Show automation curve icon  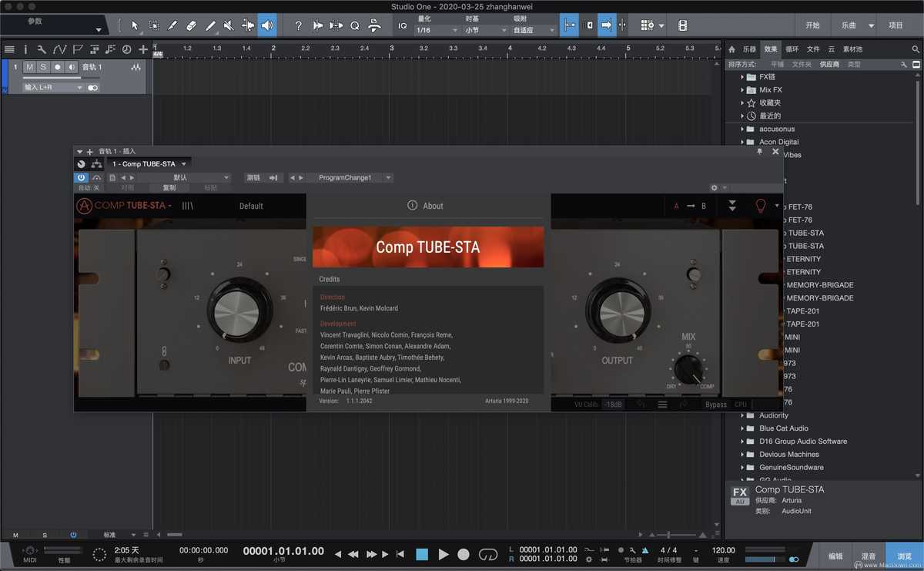(59, 49)
